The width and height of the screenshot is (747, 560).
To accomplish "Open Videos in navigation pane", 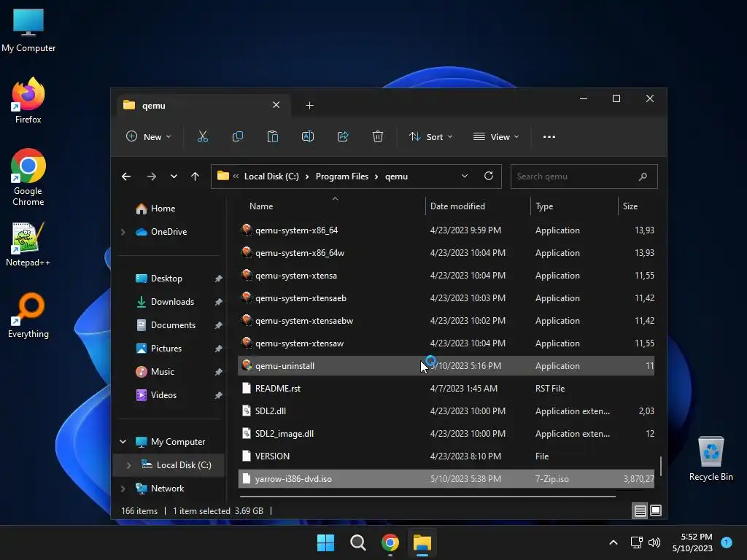I will (163, 395).
